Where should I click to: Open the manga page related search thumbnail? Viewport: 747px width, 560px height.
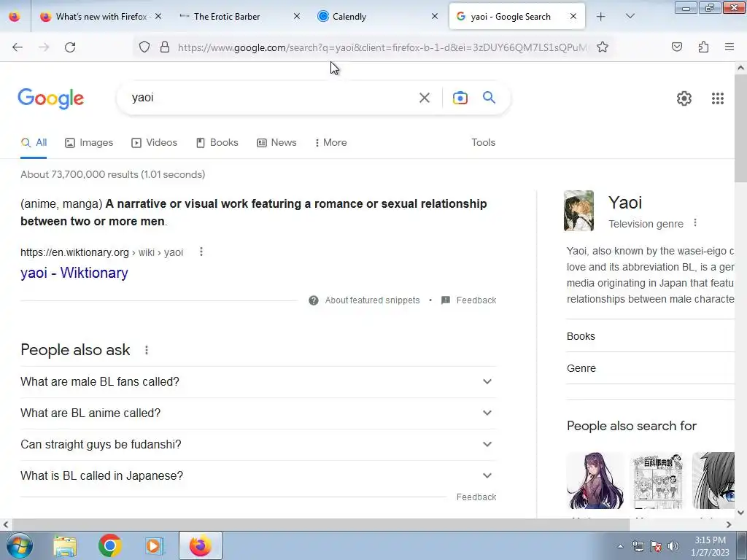(x=657, y=481)
